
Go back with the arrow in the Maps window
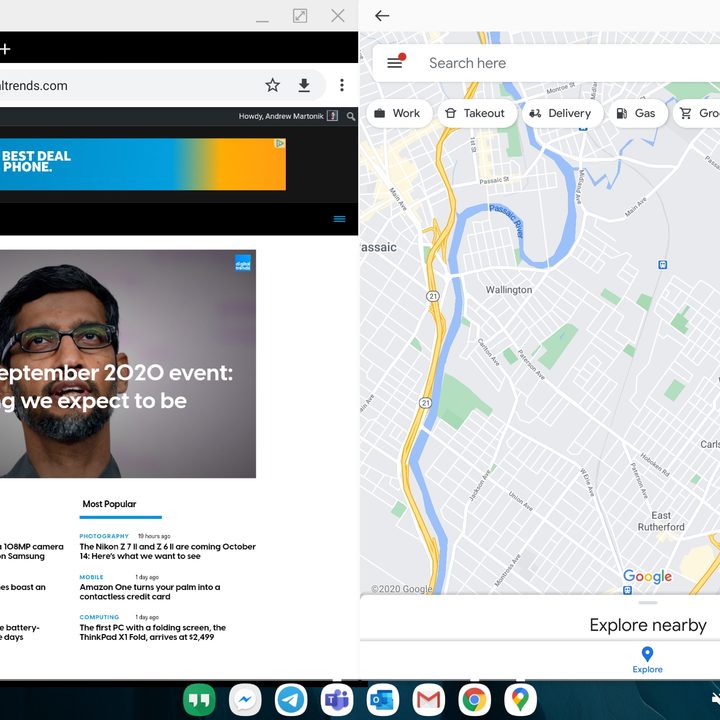382,16
